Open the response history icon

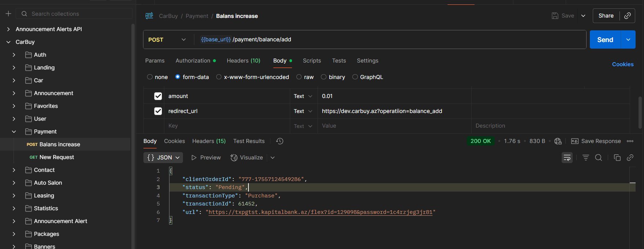coord(280,141)
